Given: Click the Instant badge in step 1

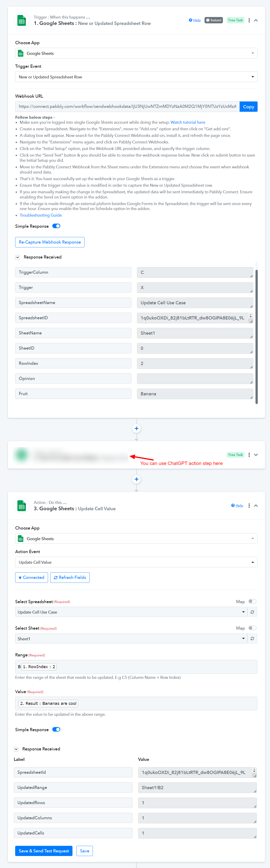Looking at the screenshot, I should click(x=214, y=20).
